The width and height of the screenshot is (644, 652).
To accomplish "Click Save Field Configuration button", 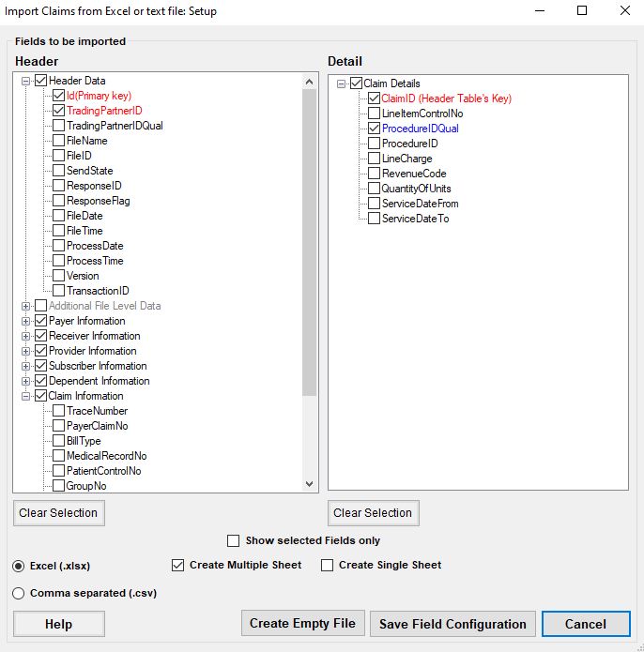I will 452,624.
